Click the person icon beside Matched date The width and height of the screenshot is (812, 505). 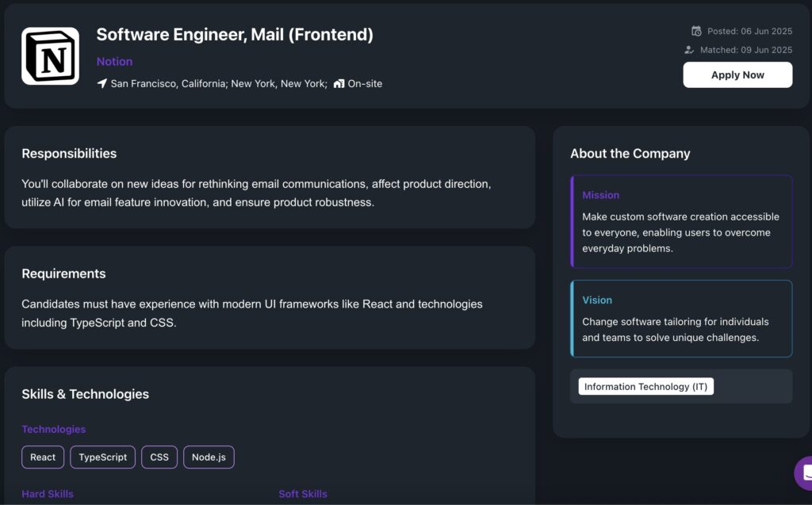689,50
